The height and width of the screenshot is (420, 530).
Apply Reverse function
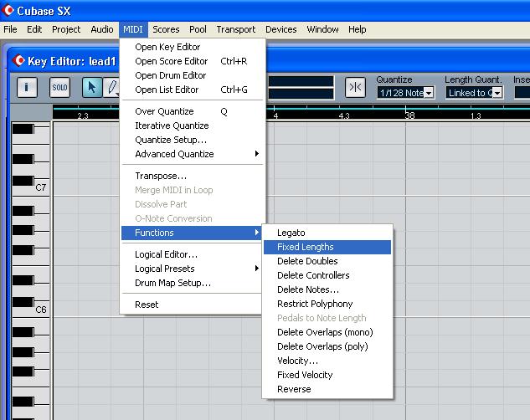[327, 389]
